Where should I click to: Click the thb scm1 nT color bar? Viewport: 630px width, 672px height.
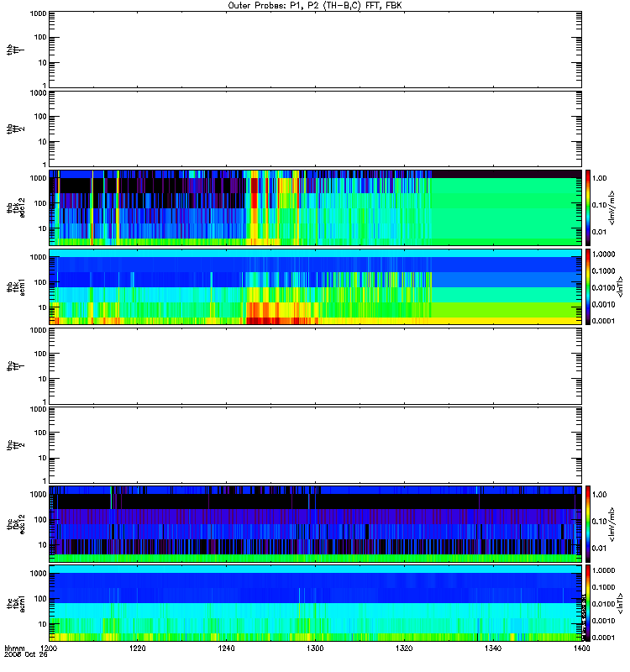tap(588, 286)
